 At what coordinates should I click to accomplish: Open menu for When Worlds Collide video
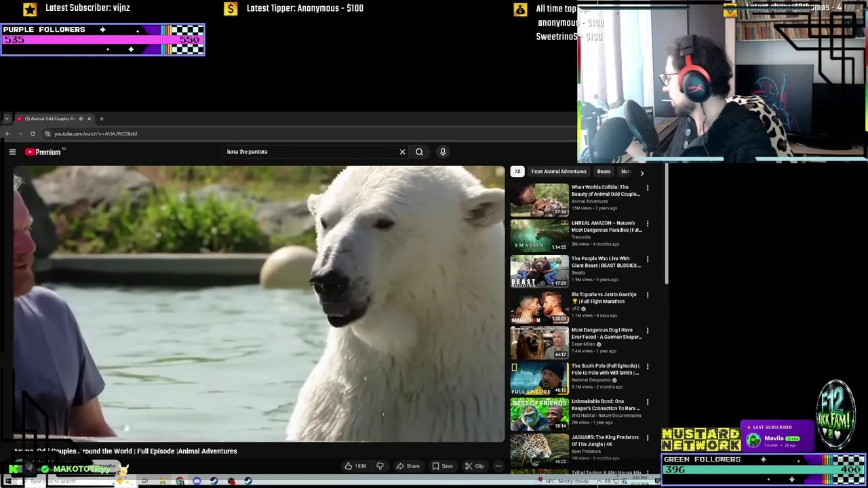coord(647,188)
